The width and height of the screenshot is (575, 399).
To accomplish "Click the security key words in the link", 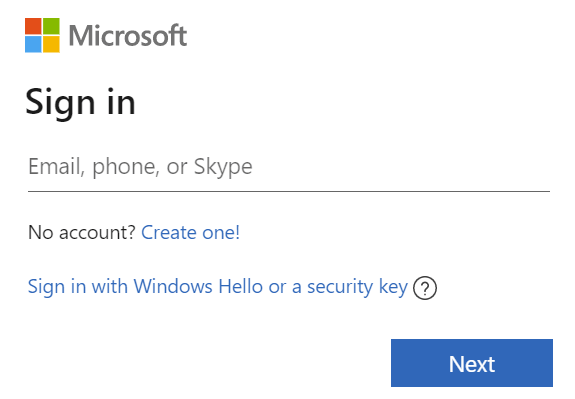I will (358, 288).
